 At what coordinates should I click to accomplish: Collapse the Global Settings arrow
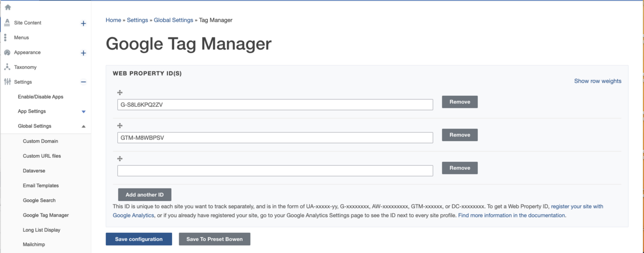pos(84,126)
